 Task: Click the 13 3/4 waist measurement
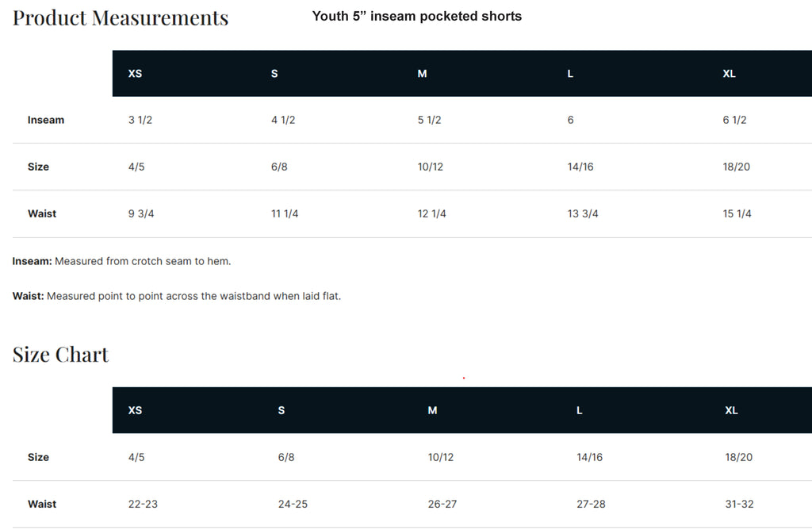(583, 213)
